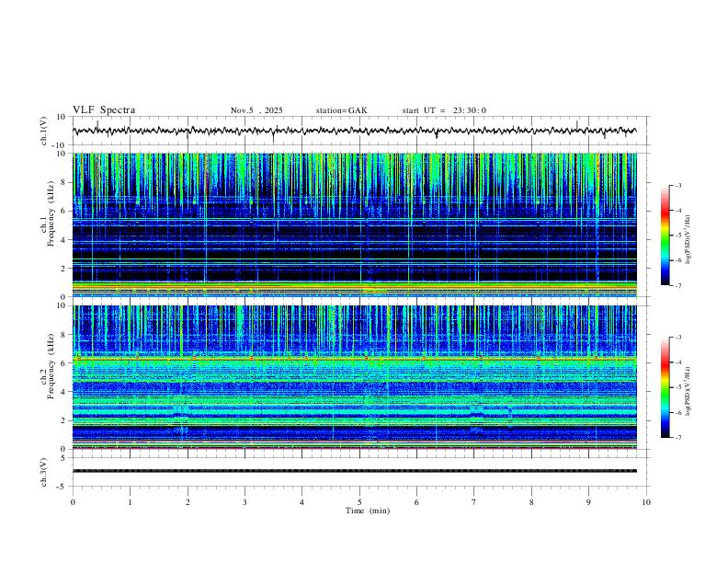
Task: Select the lower color bar "log(PSD)" label
Action: (x=688, y=391)
